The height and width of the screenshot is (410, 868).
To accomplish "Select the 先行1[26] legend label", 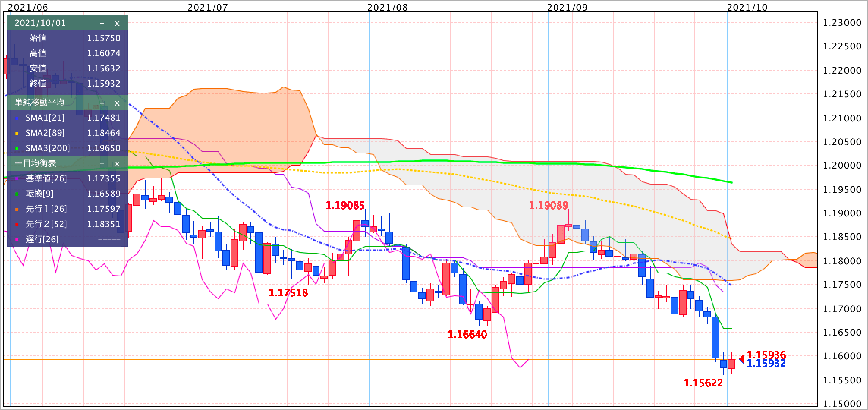I will click(x=46, y=209).
